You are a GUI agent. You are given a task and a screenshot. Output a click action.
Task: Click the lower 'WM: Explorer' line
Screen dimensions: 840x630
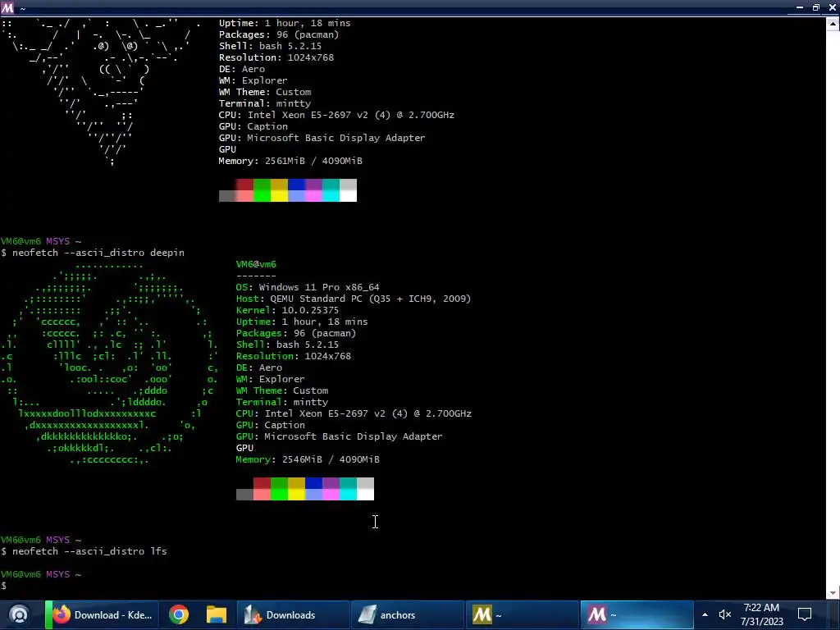click(270, 379)
